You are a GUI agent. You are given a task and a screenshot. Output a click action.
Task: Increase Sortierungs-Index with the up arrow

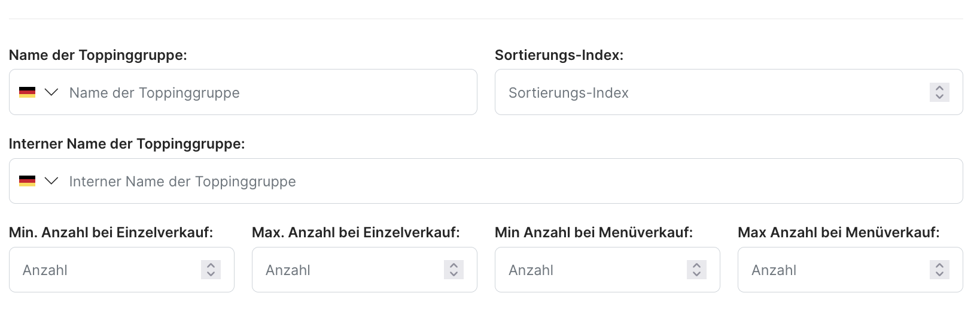pyautogui.click(x=939, y=87)
